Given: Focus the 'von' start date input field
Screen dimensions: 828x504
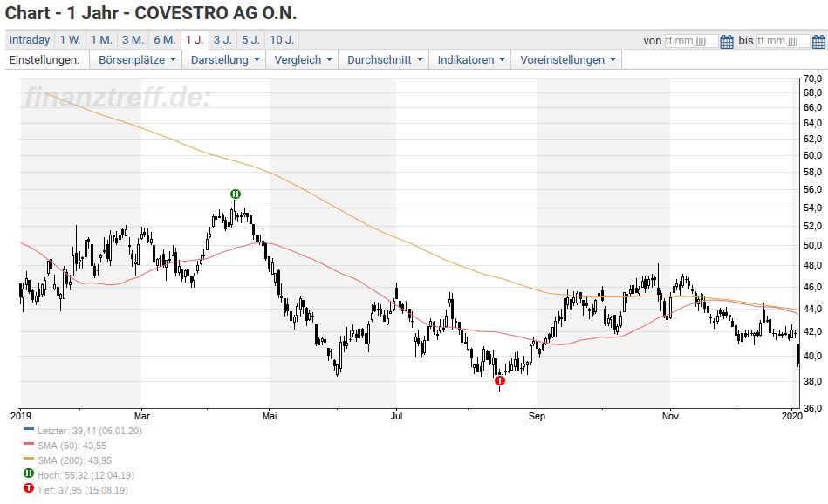Looking at the screenshot, I should pos(691,41).
